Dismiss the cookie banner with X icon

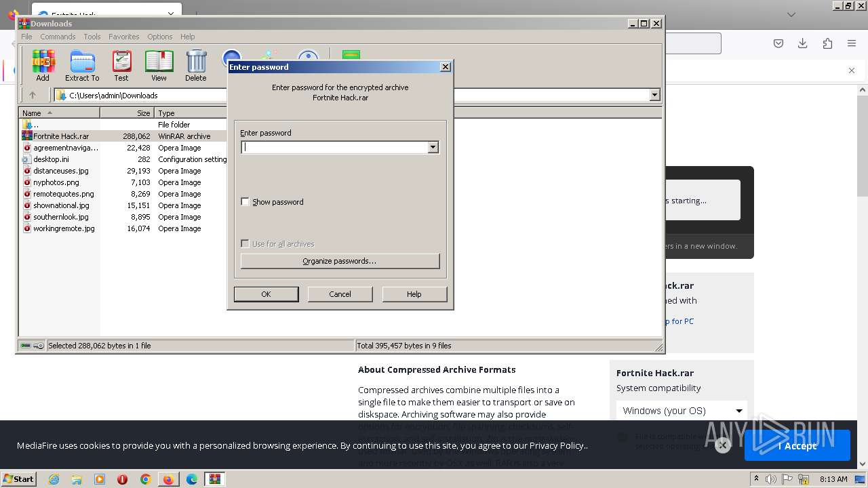point(723,445)
